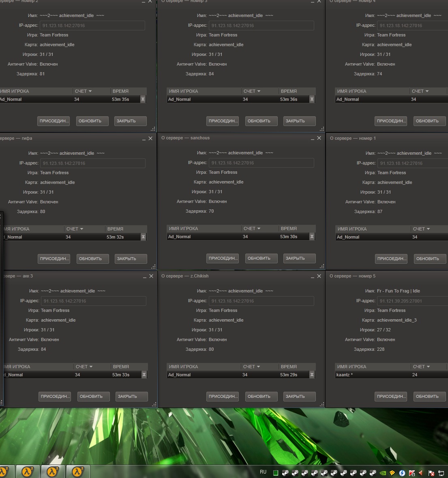Click the resize grip of номер 3 window
448x478 pixels.
[x=322, y=129]
